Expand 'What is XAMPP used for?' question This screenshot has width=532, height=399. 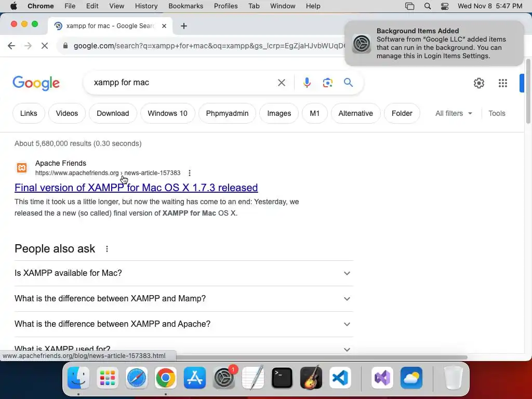pyautogui.click(x=183, y=349)
